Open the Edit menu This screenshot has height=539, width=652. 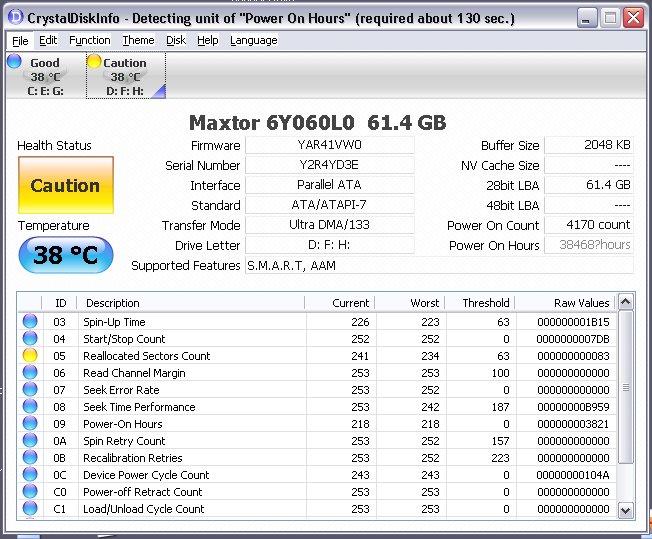pos(48,40)
